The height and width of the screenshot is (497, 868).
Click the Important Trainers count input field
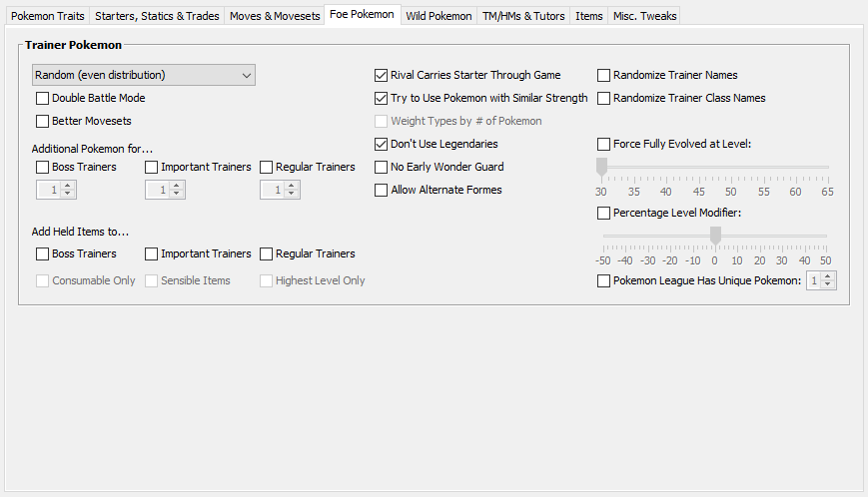(x=159, y=190)
